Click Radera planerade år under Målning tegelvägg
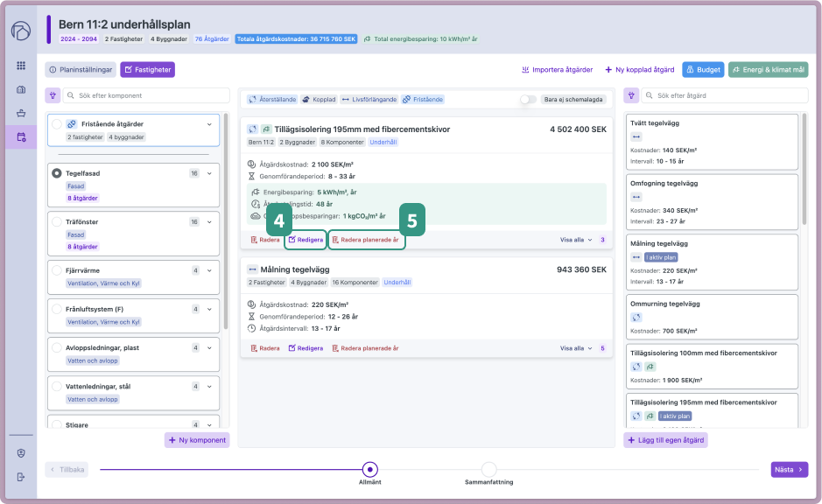Viewport: 822px width, 504px height. [365, 348]
